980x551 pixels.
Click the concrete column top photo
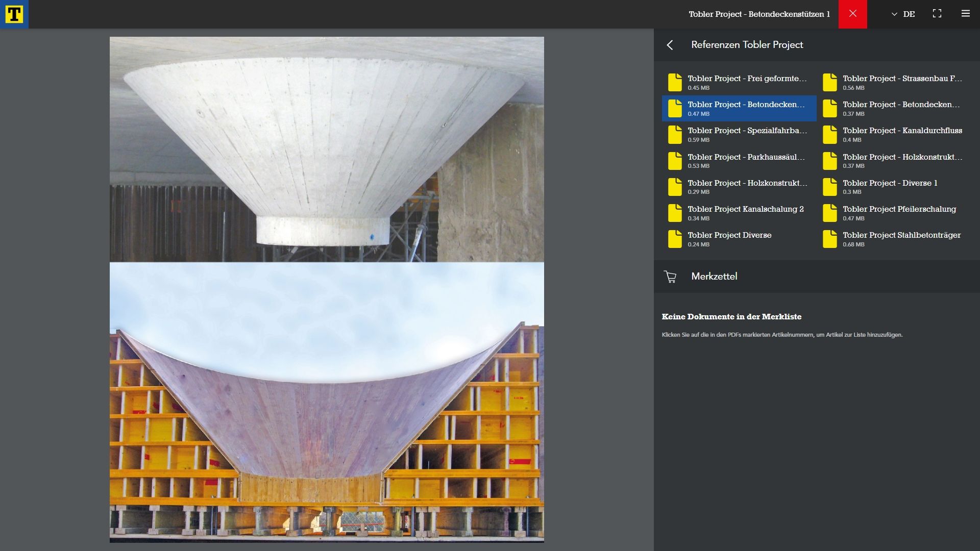(327, 149)
